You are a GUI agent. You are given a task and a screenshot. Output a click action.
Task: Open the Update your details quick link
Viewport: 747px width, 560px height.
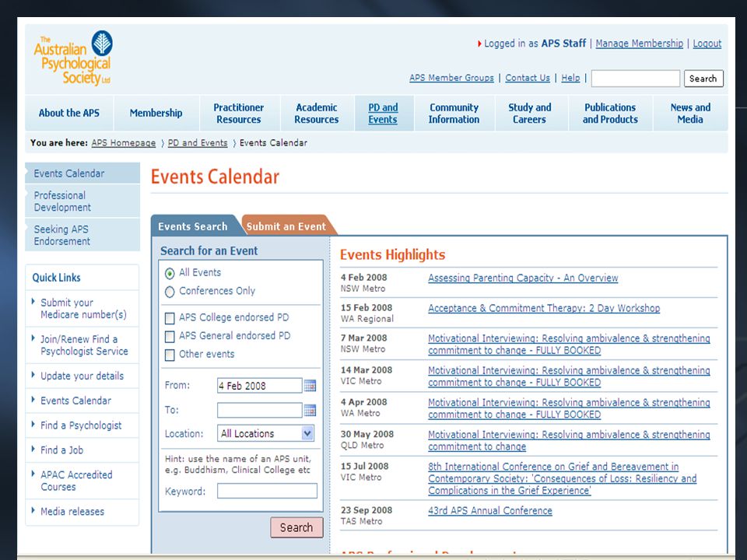[x=82, y=376]
